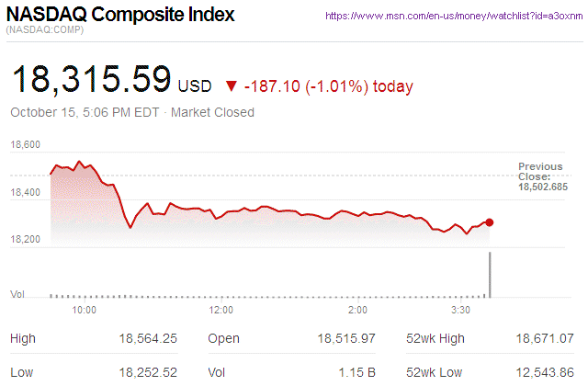This screenshot has height=386, width=588.
Task: Click the High value 18,564.25
Action: 148,339
